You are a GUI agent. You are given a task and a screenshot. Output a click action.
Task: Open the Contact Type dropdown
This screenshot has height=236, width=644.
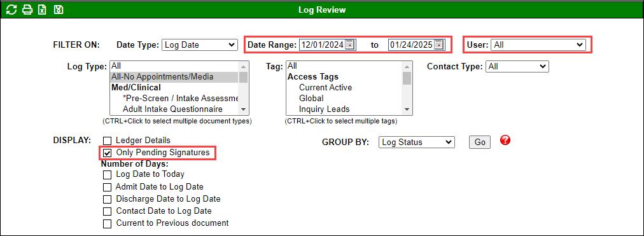pyautogui.click(x=517, y=67)
